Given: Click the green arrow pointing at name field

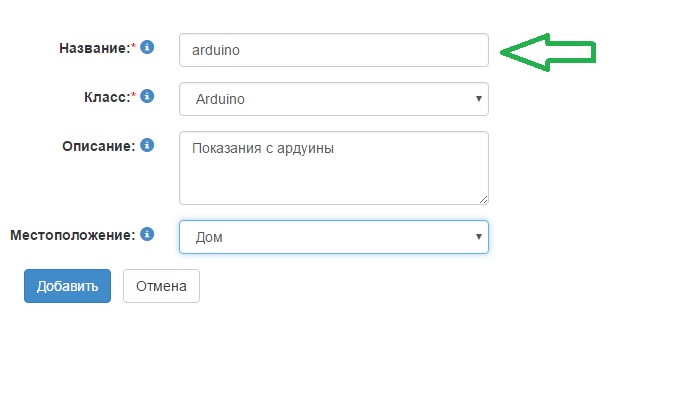Looking at the screenshot, I should click(x=548, y=52).
